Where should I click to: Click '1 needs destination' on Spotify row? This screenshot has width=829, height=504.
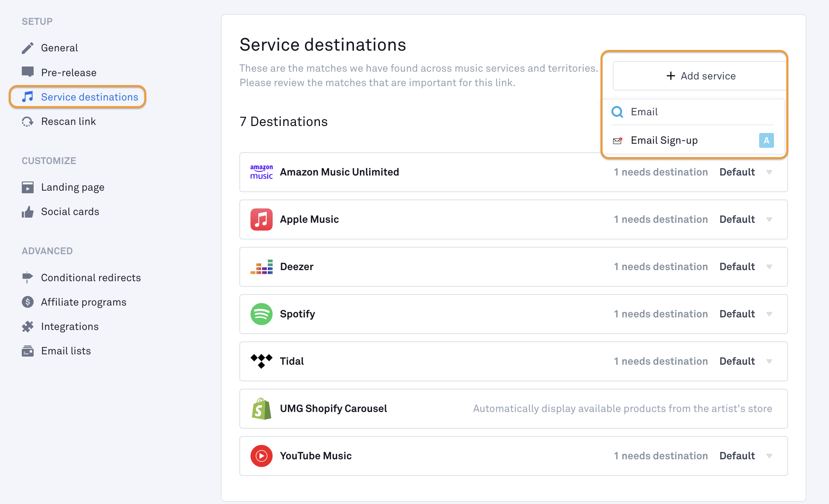coord(661,314)
